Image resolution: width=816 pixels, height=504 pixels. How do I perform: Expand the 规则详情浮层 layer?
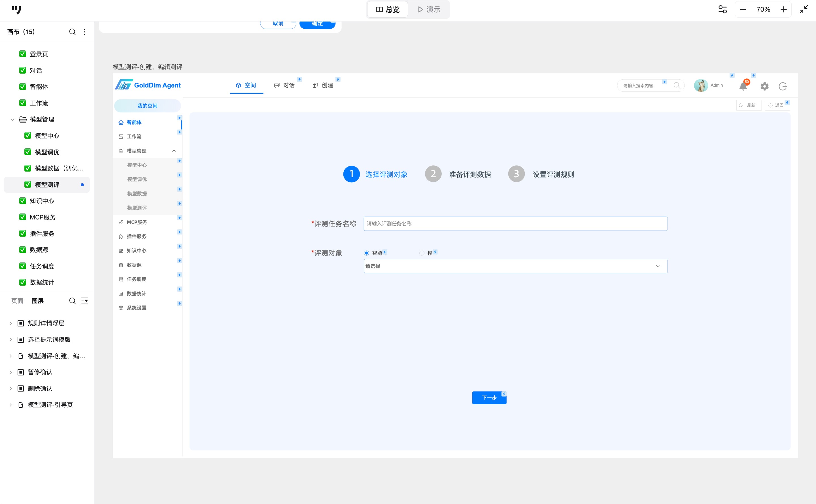pos(11,323)
